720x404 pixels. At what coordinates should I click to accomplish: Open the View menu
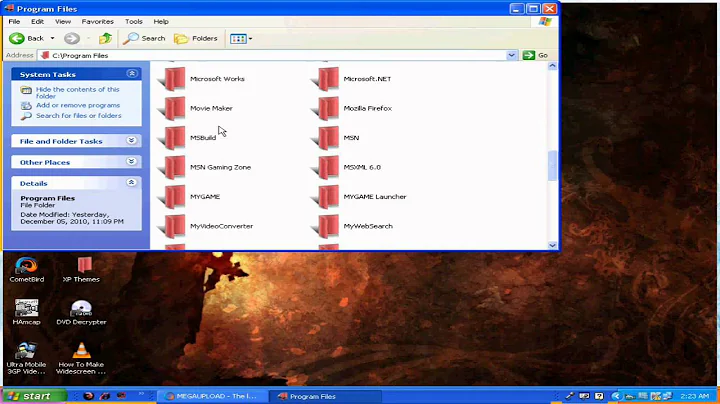(x=63, y=22)
